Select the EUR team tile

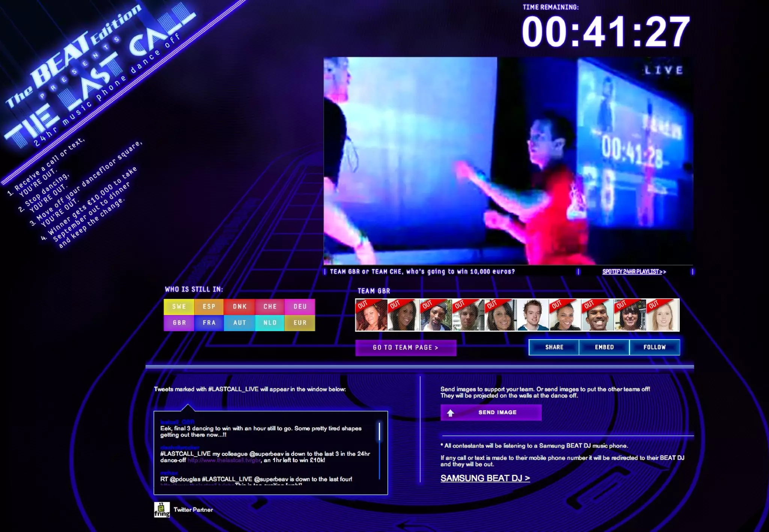click(x=300, y=323)
